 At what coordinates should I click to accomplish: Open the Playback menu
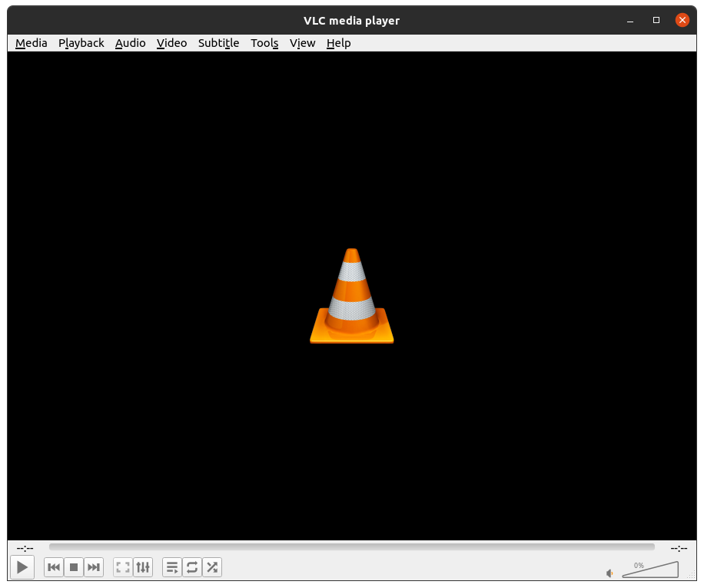click(81, 43)
